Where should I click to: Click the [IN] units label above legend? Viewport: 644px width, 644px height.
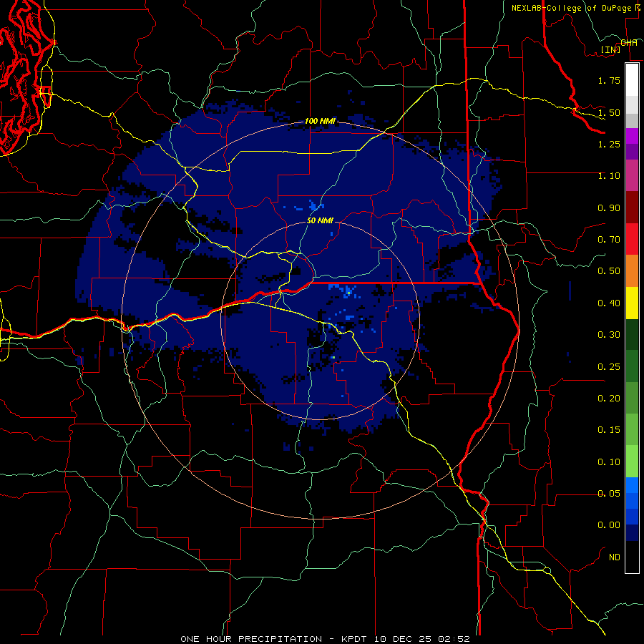(x=611, y=49)
